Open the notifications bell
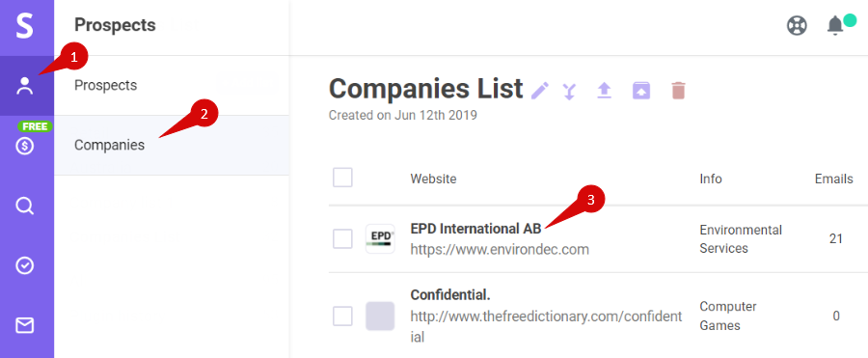The height and width of the screenshot is (358, 868). click(x=835, y=26)
